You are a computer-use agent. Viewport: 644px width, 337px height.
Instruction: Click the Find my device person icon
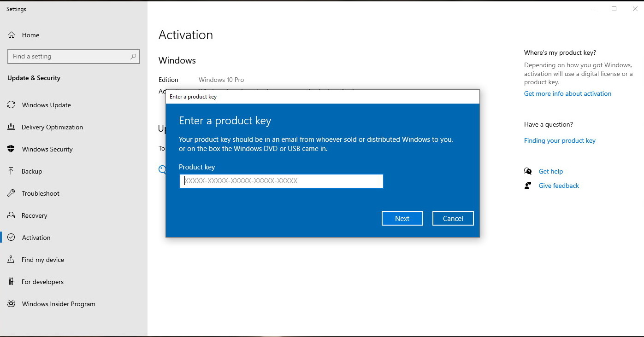tap(12, 260)
